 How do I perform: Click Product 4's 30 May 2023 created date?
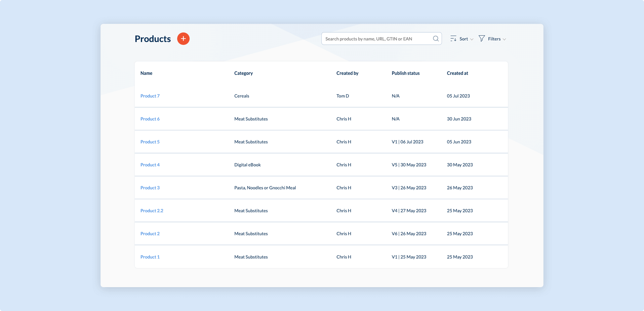coord(460,165)
